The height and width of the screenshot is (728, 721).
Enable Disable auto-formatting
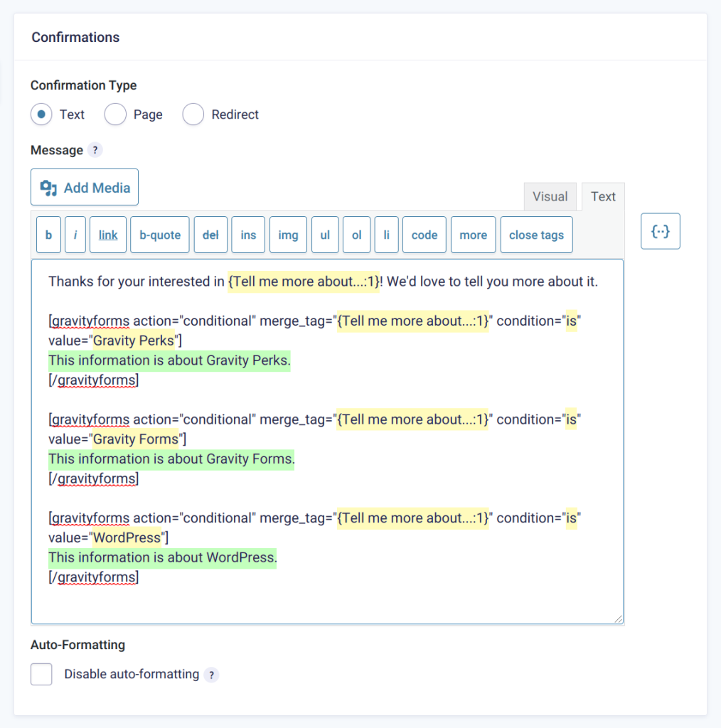pos(41,674)
